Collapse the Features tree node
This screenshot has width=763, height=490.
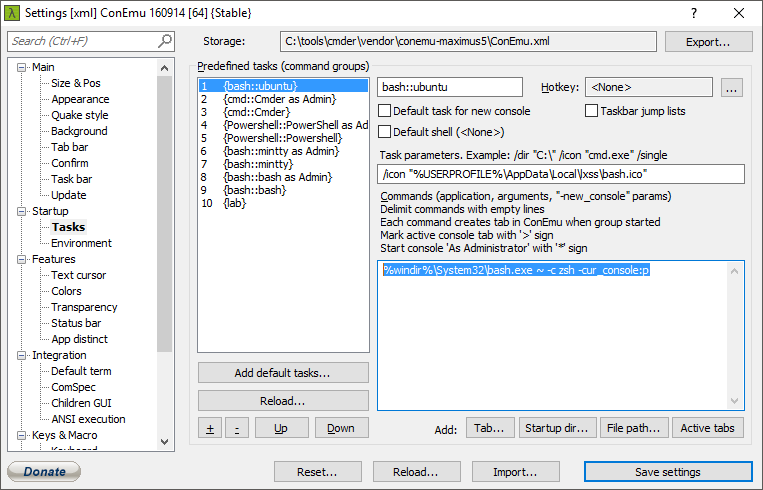(x=21, y=259)
